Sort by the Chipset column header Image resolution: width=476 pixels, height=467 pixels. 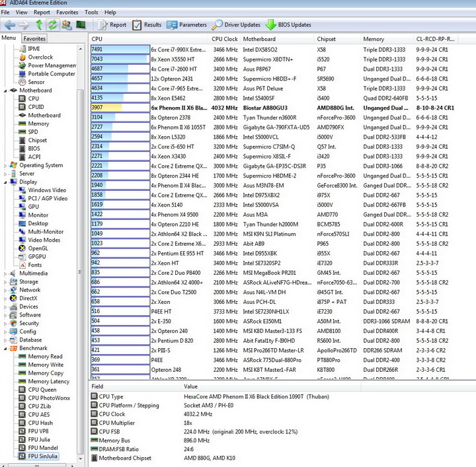(337, 39)
